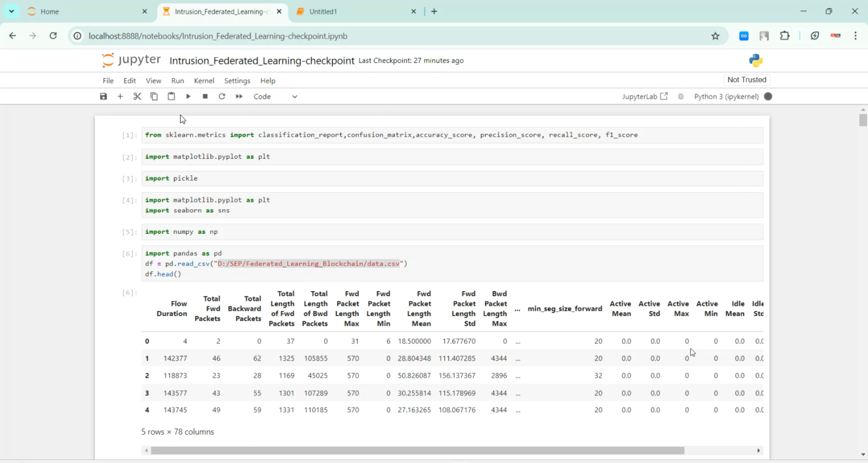The image size is (868, 463).
Task: Copy the selected cell from the toolbar
Action: [154, 97]
